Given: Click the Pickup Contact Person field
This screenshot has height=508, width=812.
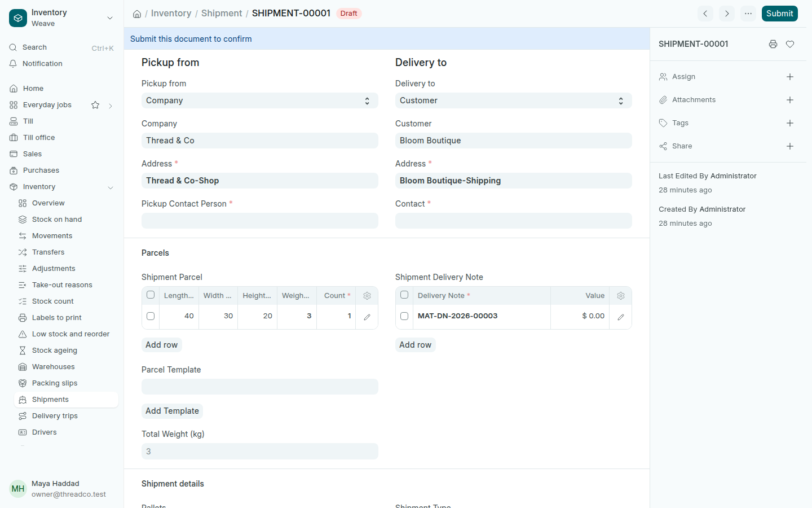Looking at the screenshot, I should click(x=260, y=221).
